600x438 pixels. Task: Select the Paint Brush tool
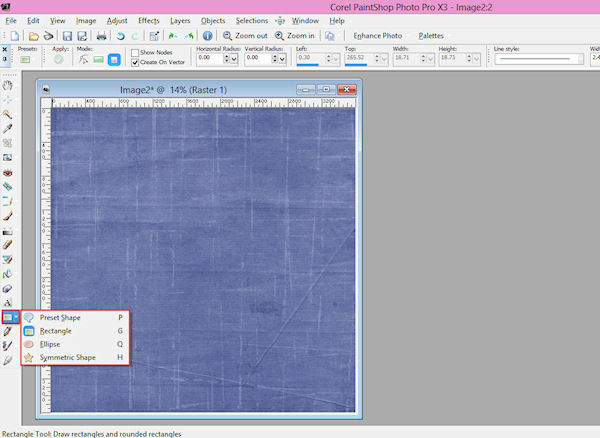(x=7, y=216)
